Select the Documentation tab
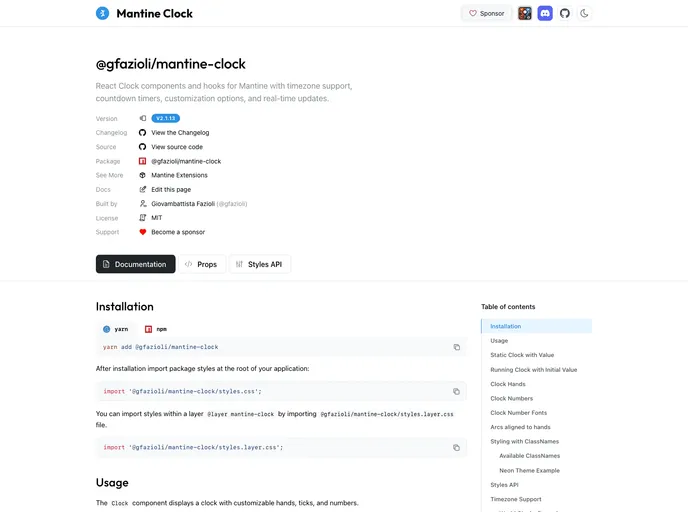This screenshot has height=512, width=688. pos(135,264)
